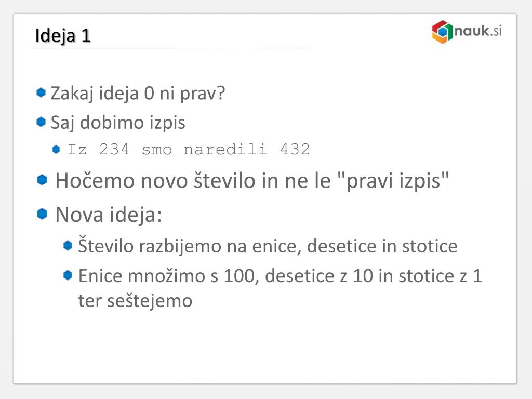Click the horizontal rule beneath the title
The image size is (532, 399).
pyautogui.click(x=170, y=49)
